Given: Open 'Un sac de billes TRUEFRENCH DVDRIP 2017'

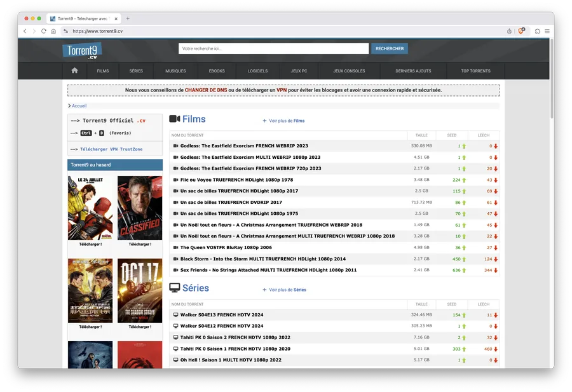Looking at the screenshot, I should click(x=231, y=203).
